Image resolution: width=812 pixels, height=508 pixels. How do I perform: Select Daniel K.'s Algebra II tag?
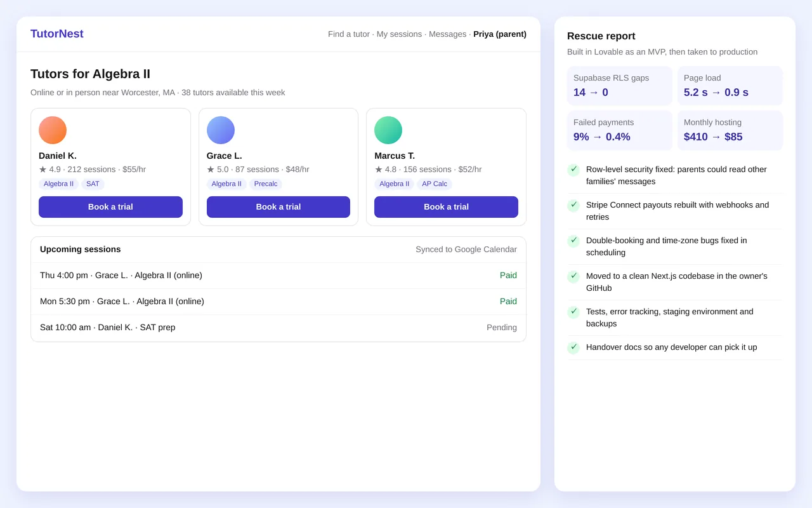[58, 184]
